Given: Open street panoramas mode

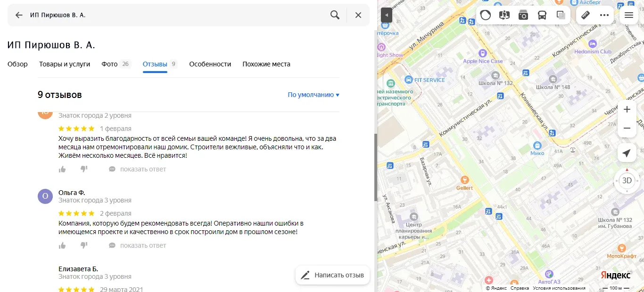Looking at the screenshot, I should pos(504,15).
